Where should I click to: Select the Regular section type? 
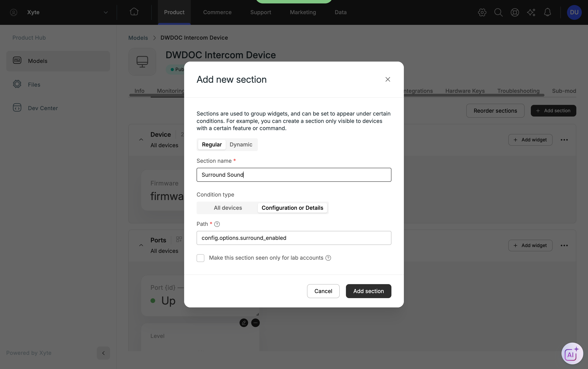(212, 145)
